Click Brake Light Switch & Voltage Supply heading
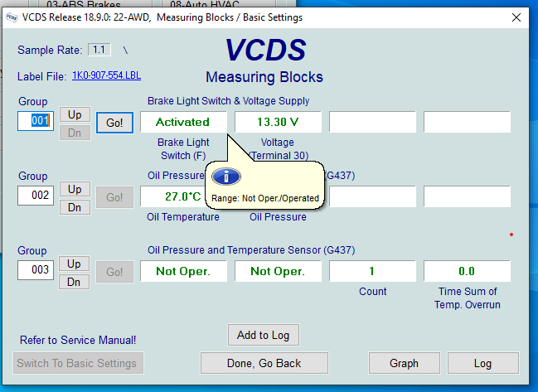The width and height of the screenshot is (538, 392). click(x=228, y=101)
